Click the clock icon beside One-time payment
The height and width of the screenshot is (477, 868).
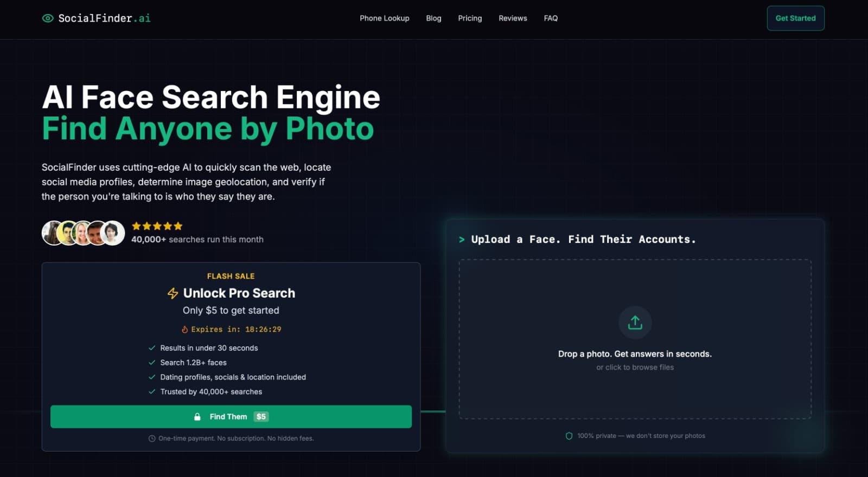tap(152, 439)
